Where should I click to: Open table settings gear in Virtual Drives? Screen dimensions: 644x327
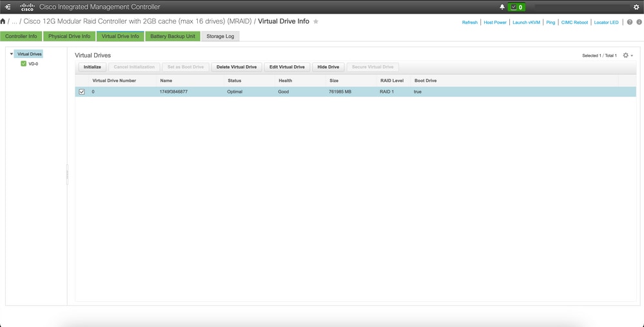click(x=625, y=55)
